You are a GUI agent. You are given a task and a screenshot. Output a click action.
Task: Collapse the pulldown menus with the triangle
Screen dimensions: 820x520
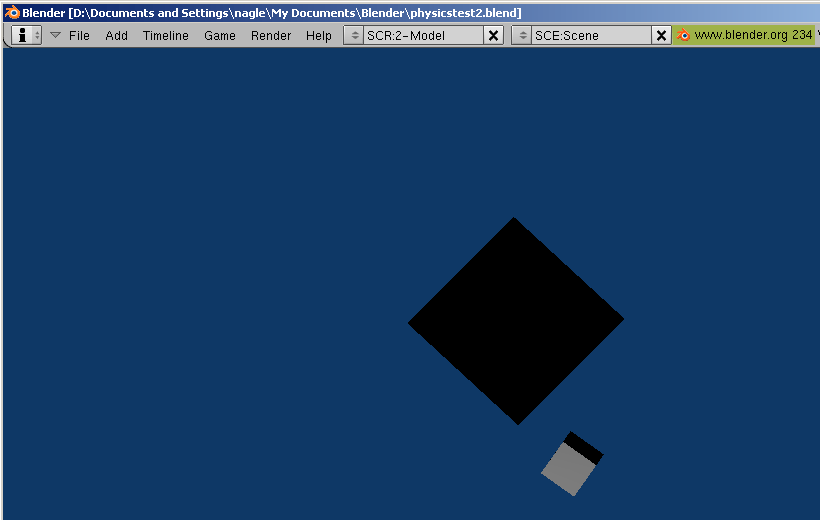[x=55, y=35]
